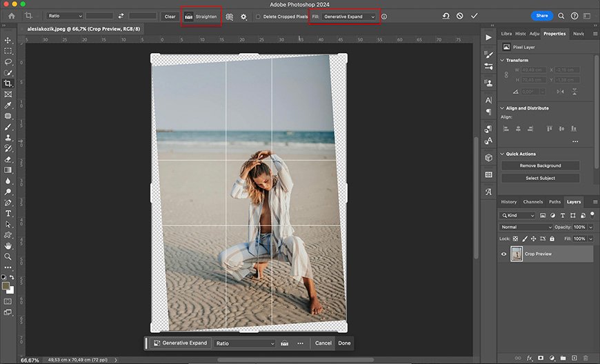Open crop overlay grid options icon
600x364 pixels.
(230, 16)
